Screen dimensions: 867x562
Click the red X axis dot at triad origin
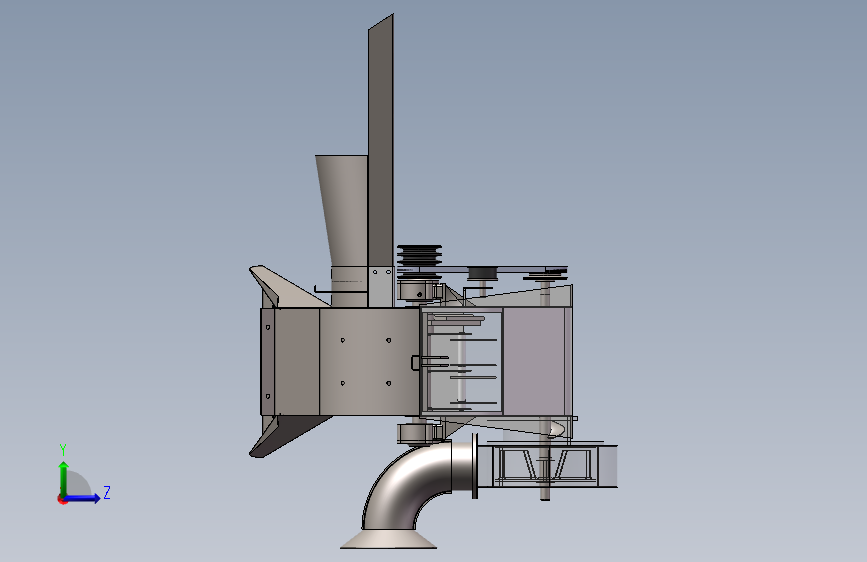coord(62,500)
